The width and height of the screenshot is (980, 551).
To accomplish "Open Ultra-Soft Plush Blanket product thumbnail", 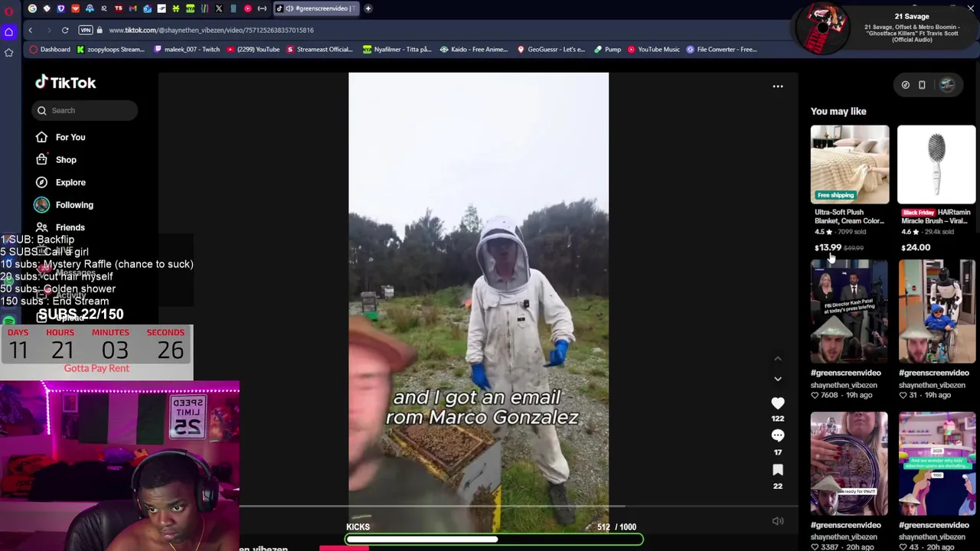I will pyautogui.click(x=850, y=165).
